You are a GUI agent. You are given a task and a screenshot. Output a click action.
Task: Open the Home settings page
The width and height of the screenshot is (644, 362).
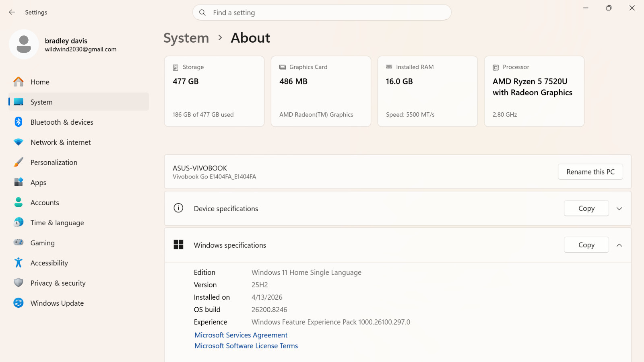point(78,82)
